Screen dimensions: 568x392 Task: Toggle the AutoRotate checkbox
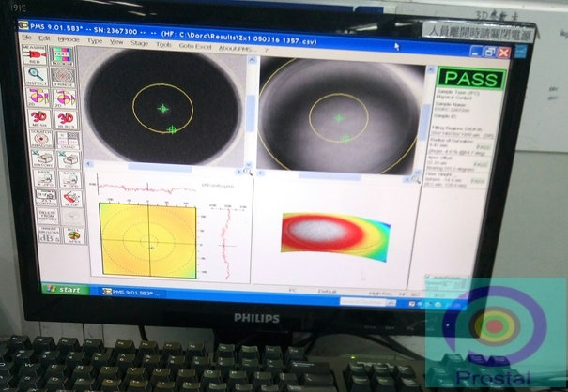(428, 277)
